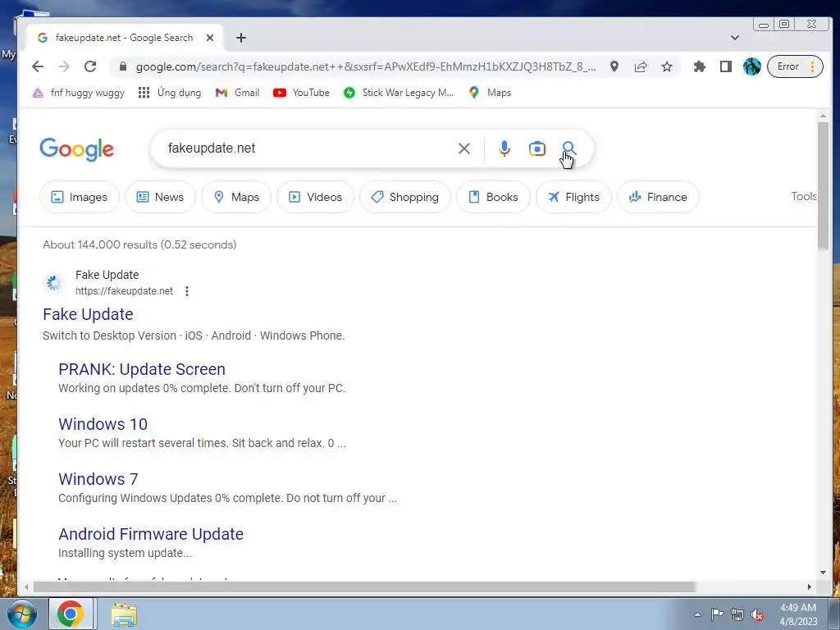Open the three-dot menu beside fakeupdate.net result

[186, 291]
